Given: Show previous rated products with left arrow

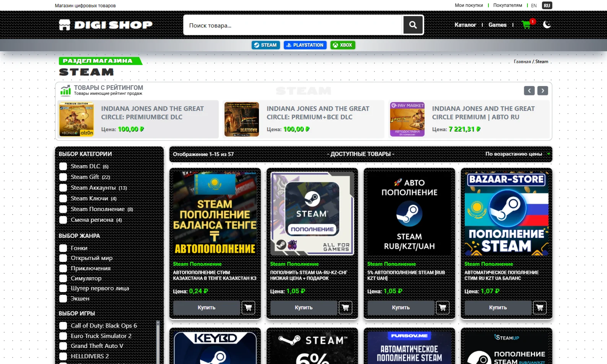Looking at the screenshot, I should coord(529,91).
